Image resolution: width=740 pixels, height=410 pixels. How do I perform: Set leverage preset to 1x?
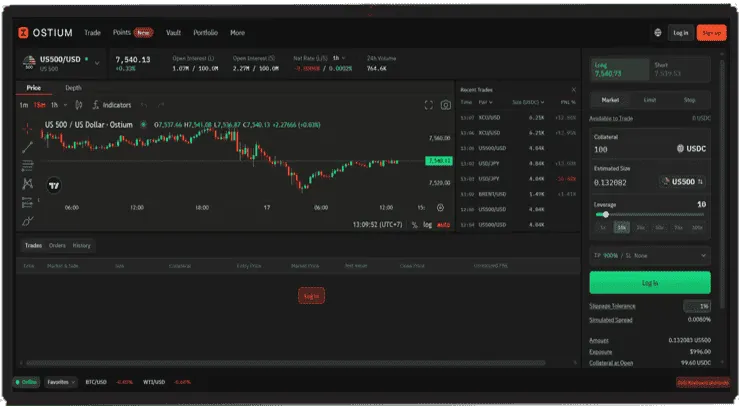603,227
